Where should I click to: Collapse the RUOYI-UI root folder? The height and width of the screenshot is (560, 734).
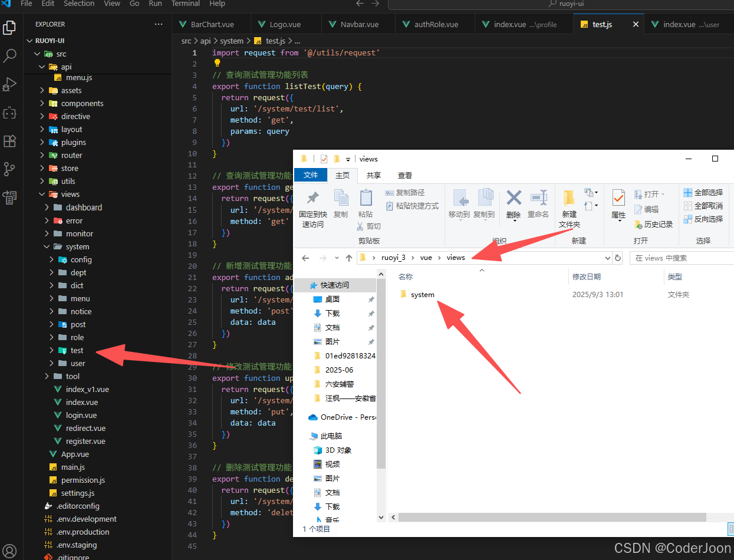(x=31, y=41)
